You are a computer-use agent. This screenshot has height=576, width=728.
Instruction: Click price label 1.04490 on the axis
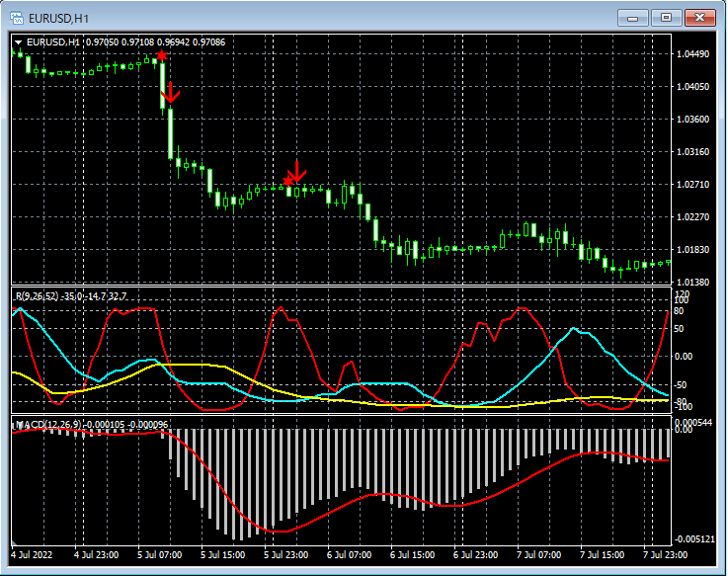[693, 54]
